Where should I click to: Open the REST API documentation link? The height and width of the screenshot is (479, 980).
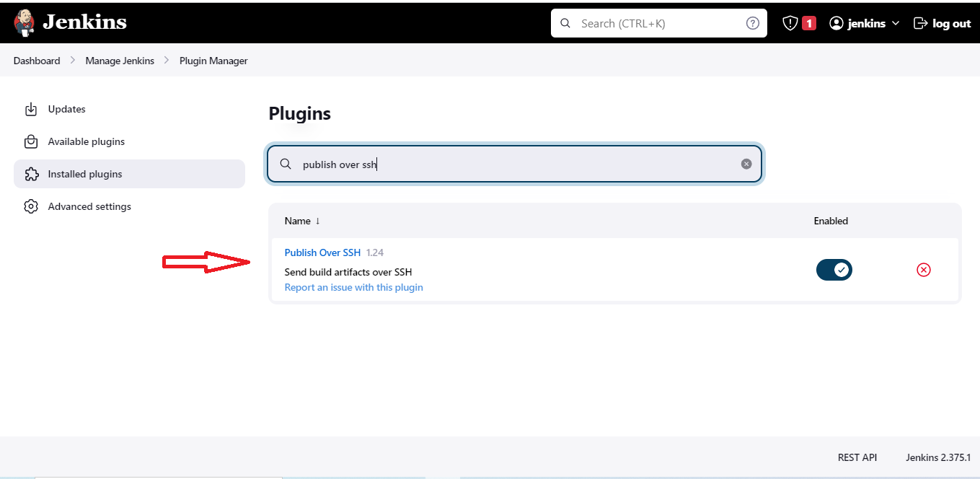click(x=857, y=457)
